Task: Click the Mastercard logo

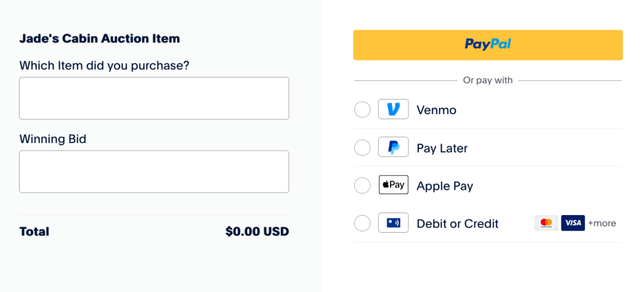Action: [x=546, y=223]
